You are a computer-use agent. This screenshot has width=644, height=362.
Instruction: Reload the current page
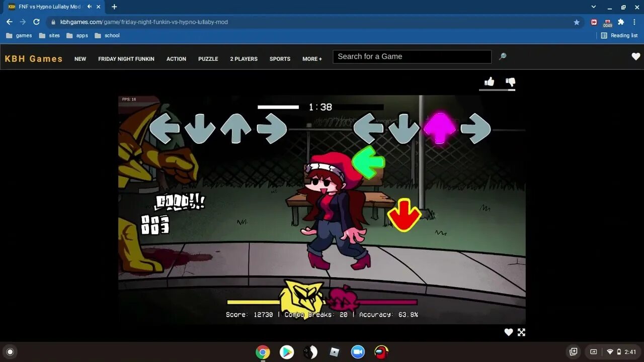36,22
